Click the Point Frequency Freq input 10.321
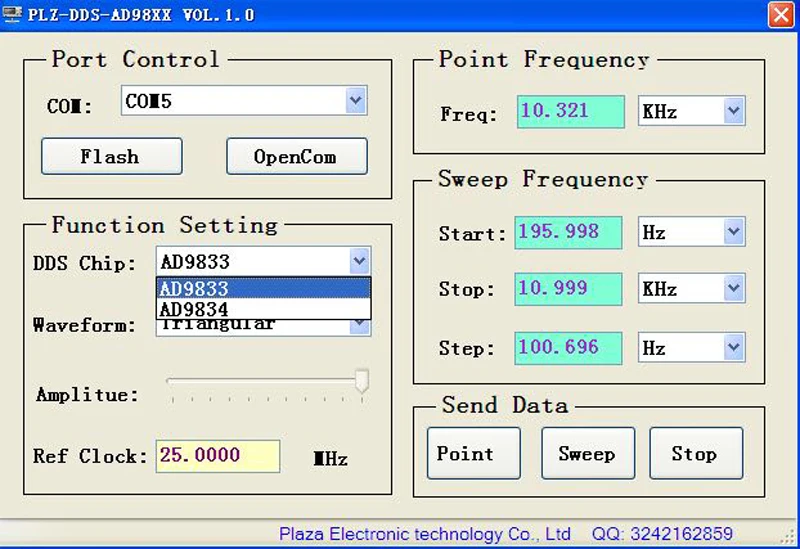Screen dimensions: 800x549 coord(570,111)
